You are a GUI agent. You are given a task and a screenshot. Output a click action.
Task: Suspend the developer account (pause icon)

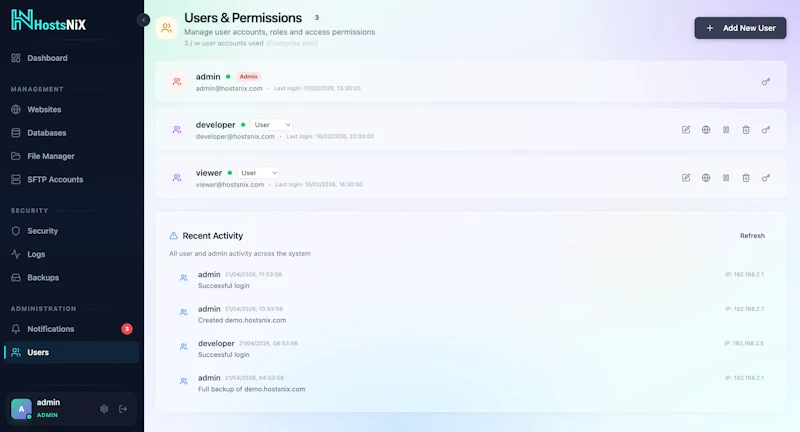(x=726, y=130)
